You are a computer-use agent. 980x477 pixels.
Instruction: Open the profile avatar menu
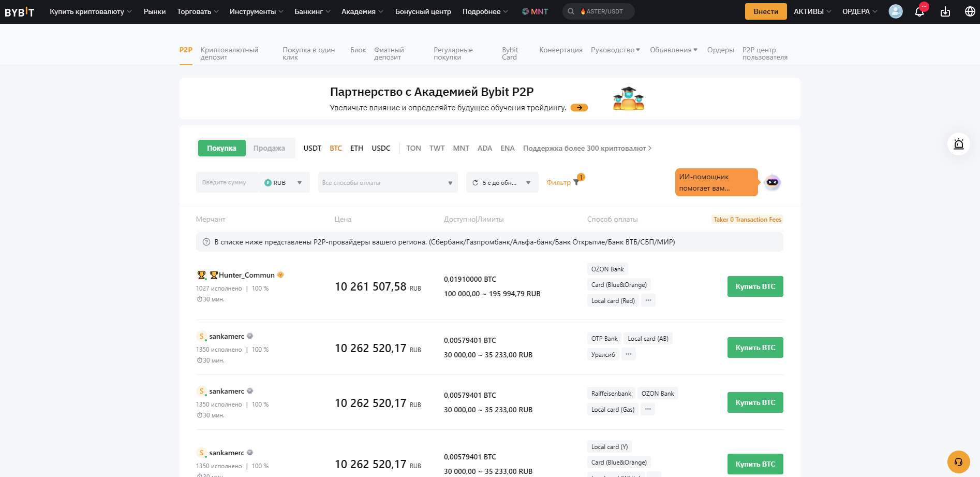896,11
